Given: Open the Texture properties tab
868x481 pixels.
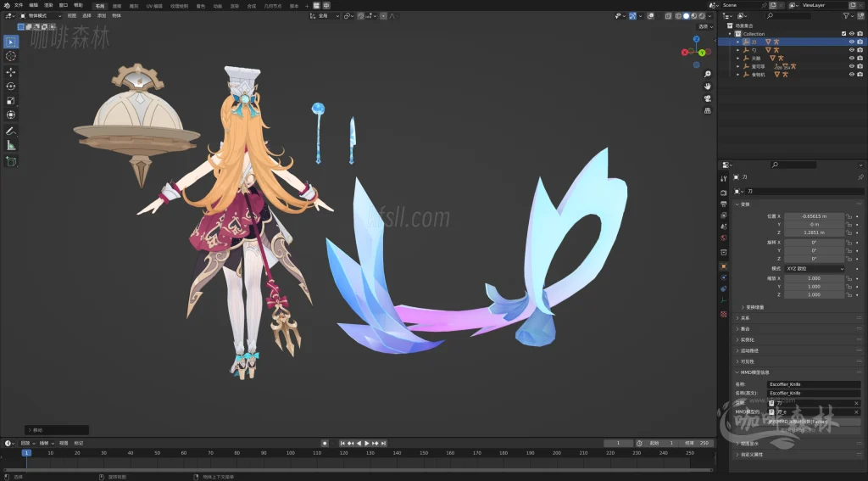Looking at the screenshot, I should click(724, 314).
